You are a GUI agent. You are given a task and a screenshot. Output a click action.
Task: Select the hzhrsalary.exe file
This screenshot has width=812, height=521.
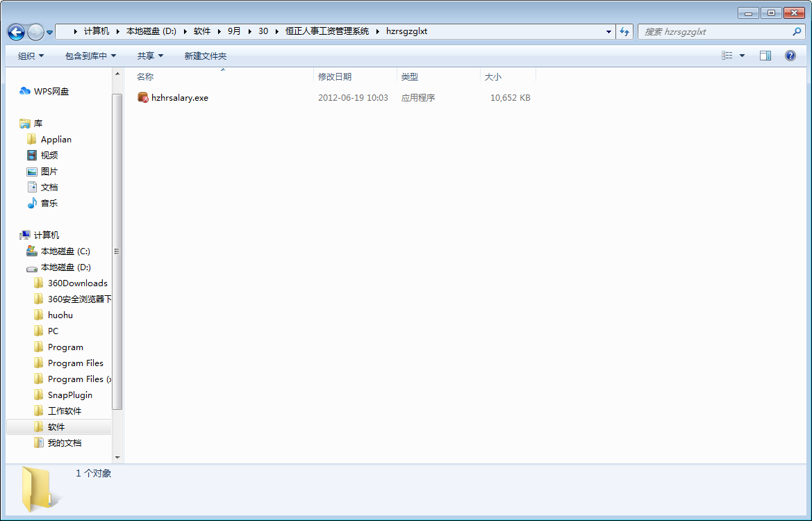point(173,97)
